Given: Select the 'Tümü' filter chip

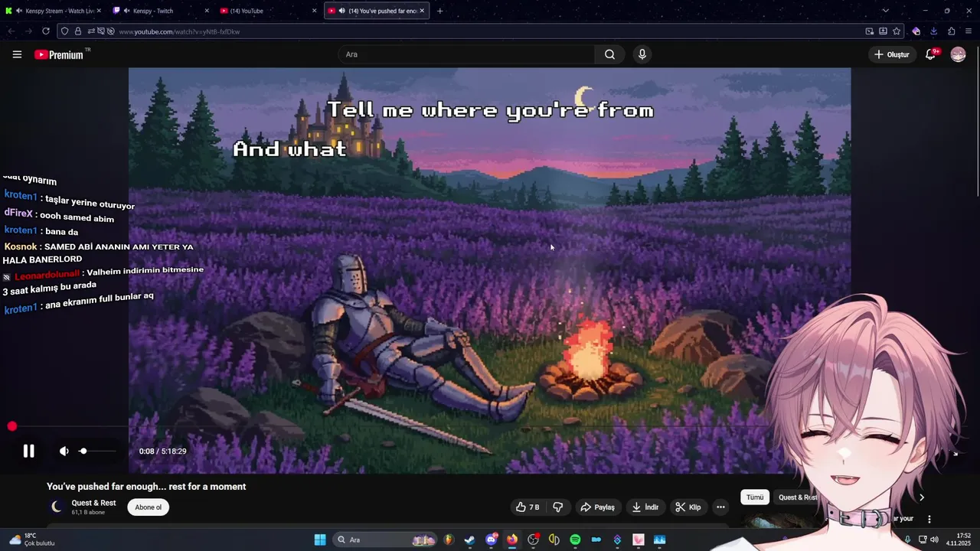Looking at the screenshot, I should tap(755, 497).
